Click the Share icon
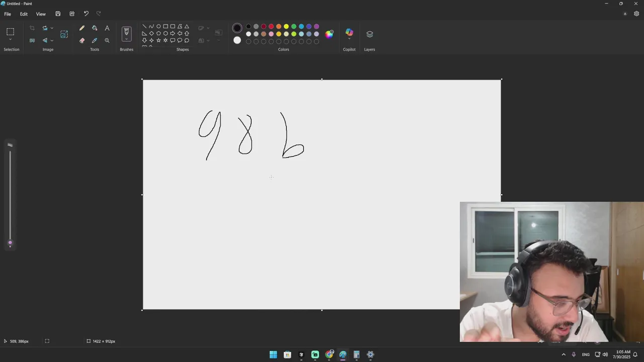644x362 pixels. pos(72,14)
